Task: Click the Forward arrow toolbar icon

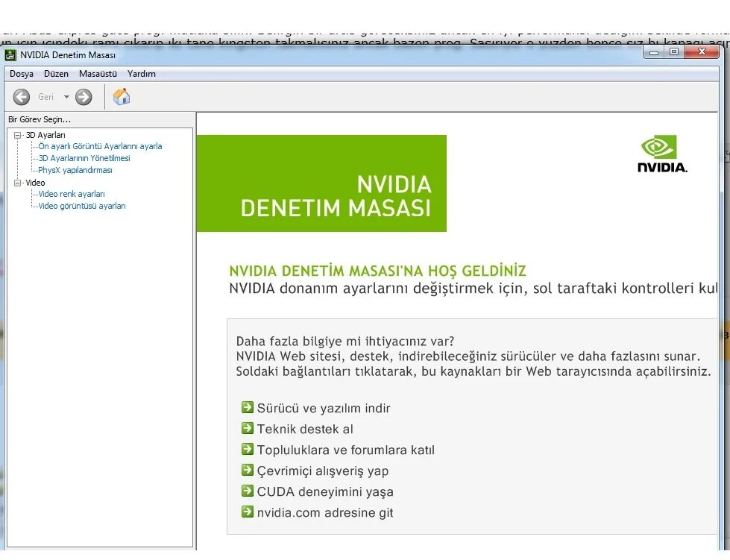Action: point(84,97)
